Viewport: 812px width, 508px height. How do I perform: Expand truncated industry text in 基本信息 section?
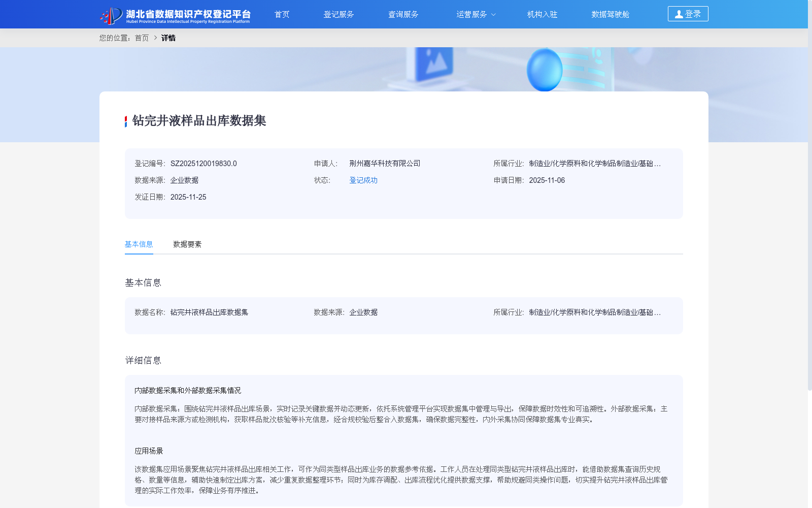coord(657,312)
